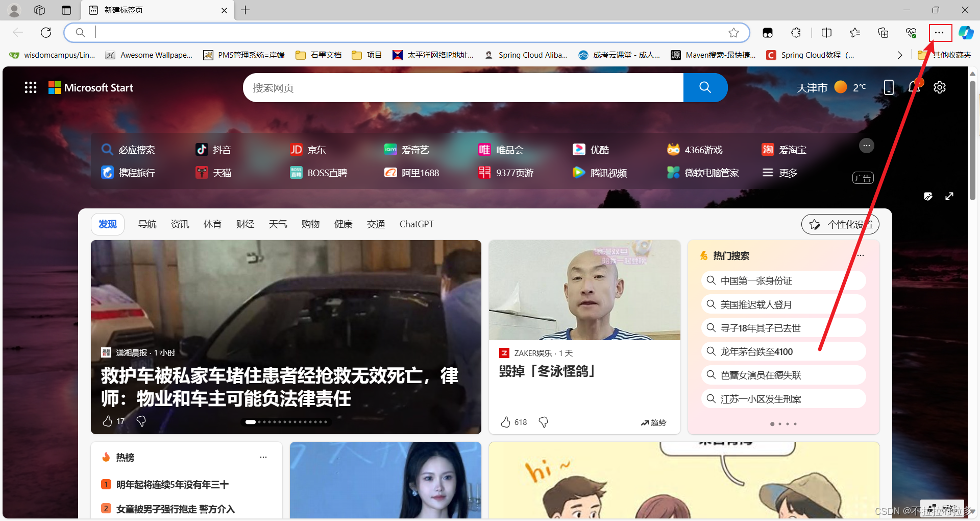Open the 热门搜索 card options ellipsis

[861, 255]
